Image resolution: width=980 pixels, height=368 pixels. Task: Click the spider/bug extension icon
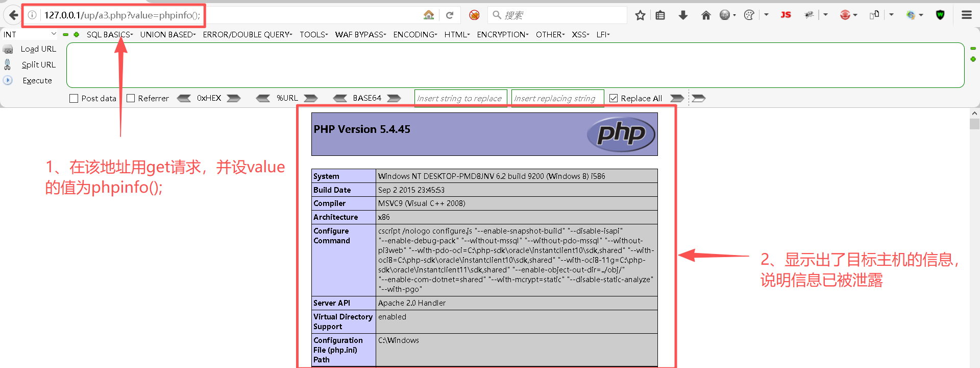tap(809, 15)
